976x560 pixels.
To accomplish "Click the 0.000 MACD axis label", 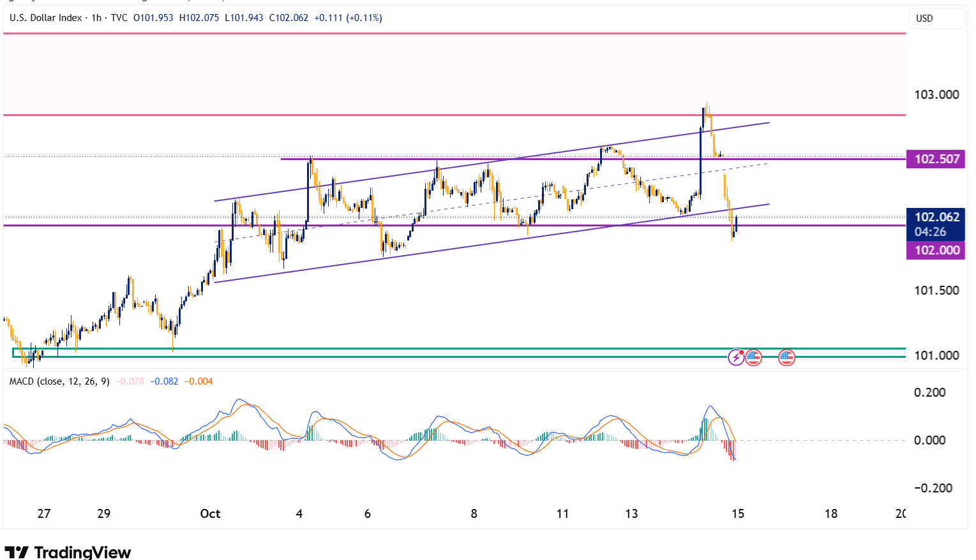I will 930,440.
